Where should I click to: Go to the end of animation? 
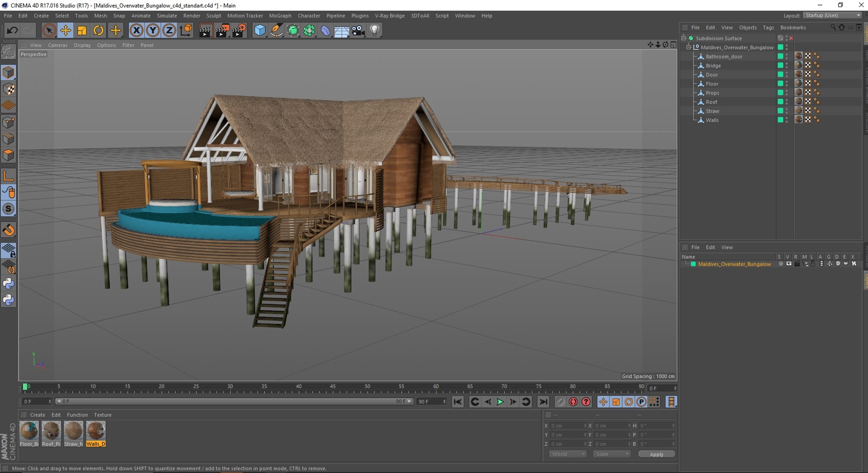[x=543, y=402]
